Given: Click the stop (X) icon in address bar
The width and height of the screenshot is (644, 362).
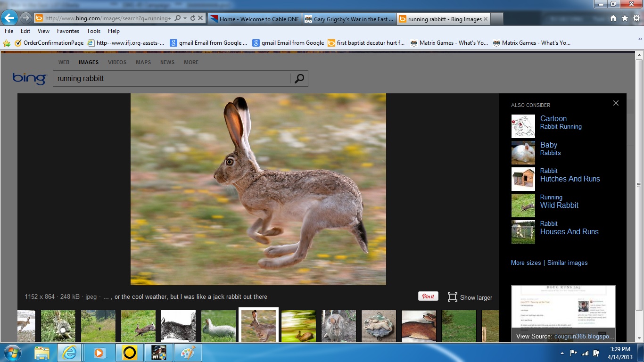Looking at the screenshot, I should click(200, 18).
